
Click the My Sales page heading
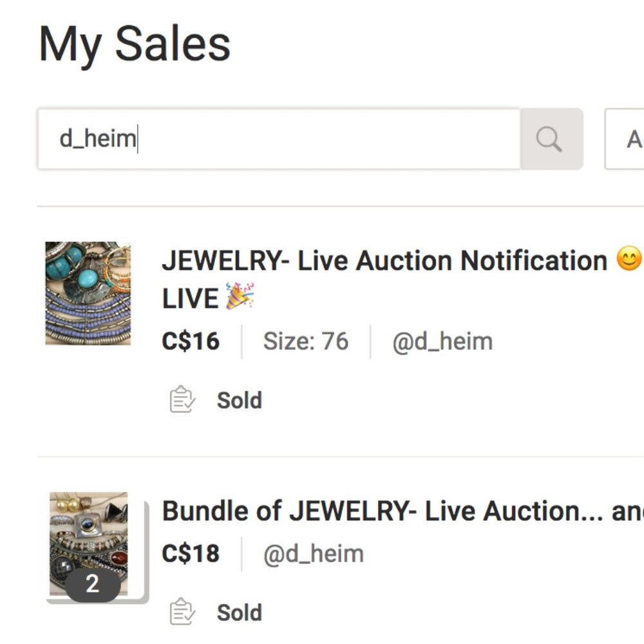pos(135,45)
